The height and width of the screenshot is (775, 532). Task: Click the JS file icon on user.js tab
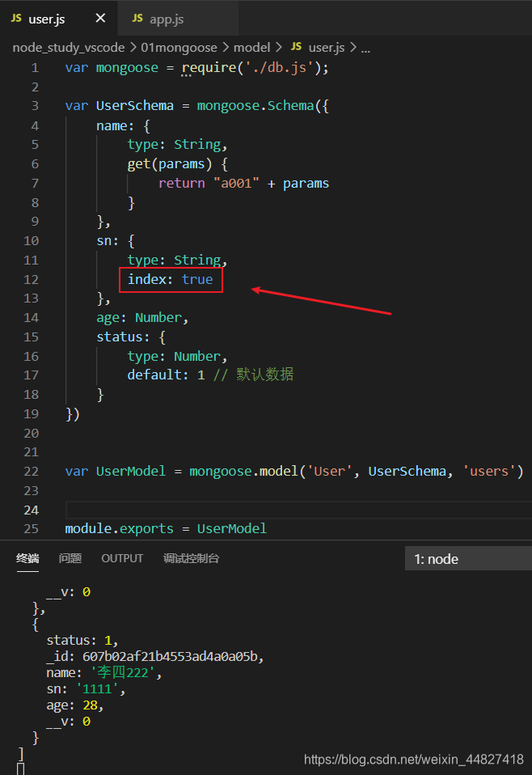click(16, 19)
